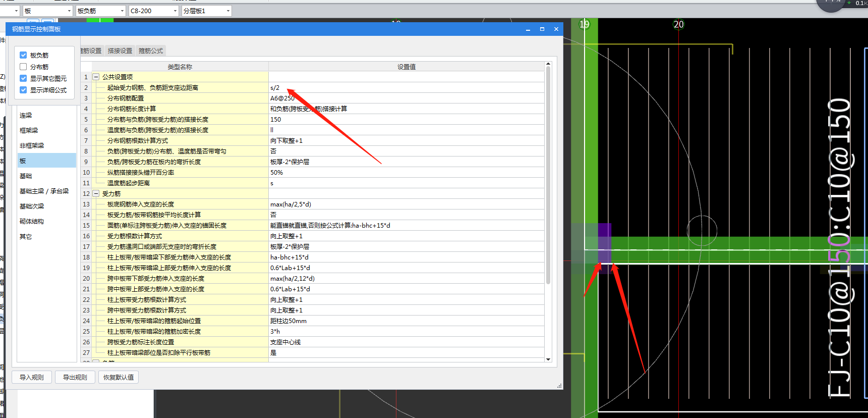Click the max(ha/2,12*d) value in row 20
This screenshot has height=418, width=868.
[x=407, y=278]
